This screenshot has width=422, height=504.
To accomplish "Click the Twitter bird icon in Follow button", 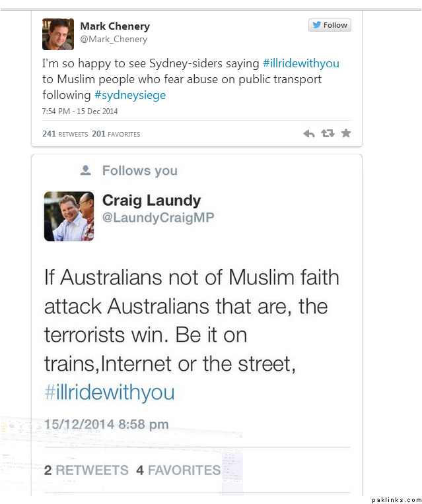I will coord(317,25).
